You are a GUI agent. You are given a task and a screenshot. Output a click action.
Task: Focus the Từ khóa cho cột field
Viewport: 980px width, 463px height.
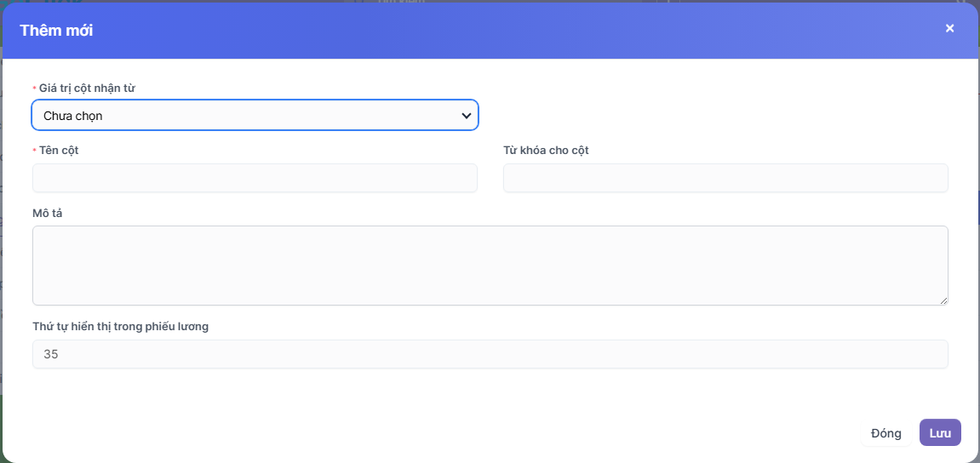[725, 178]
